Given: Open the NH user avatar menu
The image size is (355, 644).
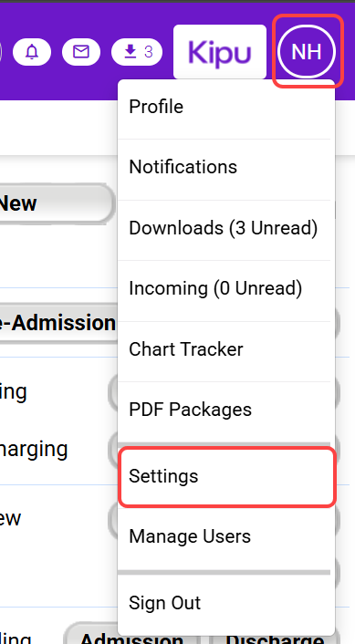Looking at the screenshot, I should pos(307,52).
